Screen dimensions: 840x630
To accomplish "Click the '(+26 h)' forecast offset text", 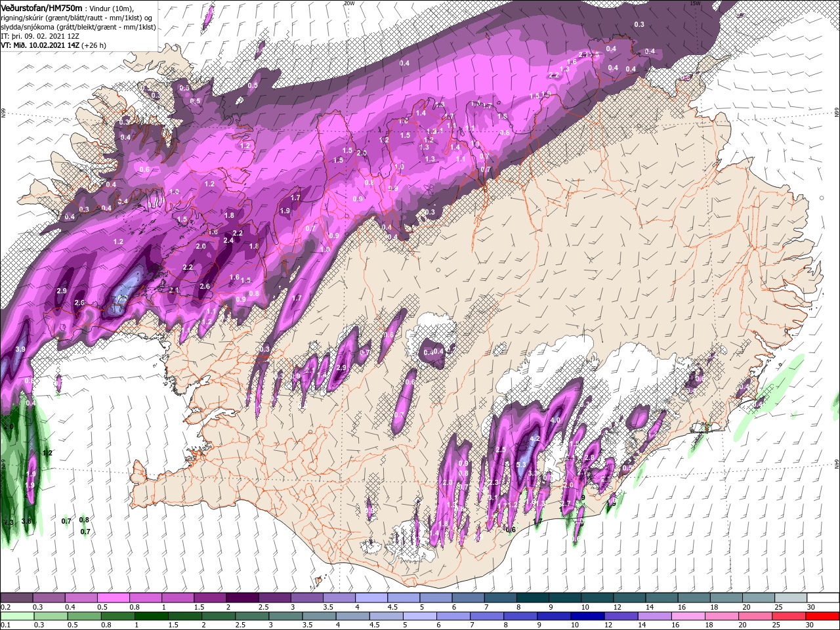I will [94, 45].
